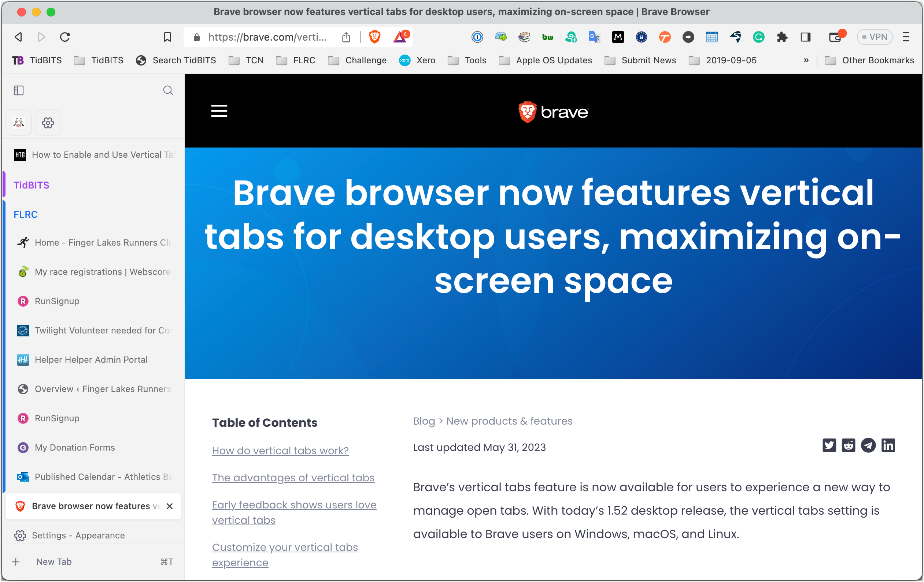
Task: Switch to Helper Helper Admin Portal tab
Action: (91, 359)
